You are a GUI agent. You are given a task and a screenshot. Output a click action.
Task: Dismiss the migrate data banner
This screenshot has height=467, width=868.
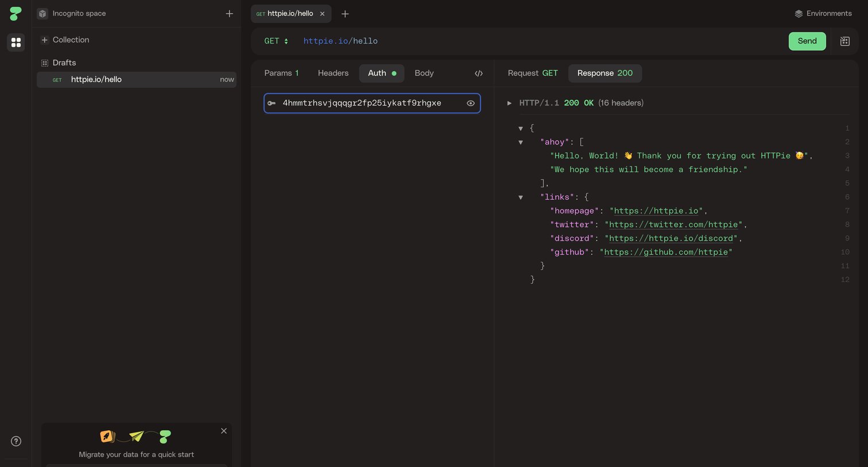224,431
